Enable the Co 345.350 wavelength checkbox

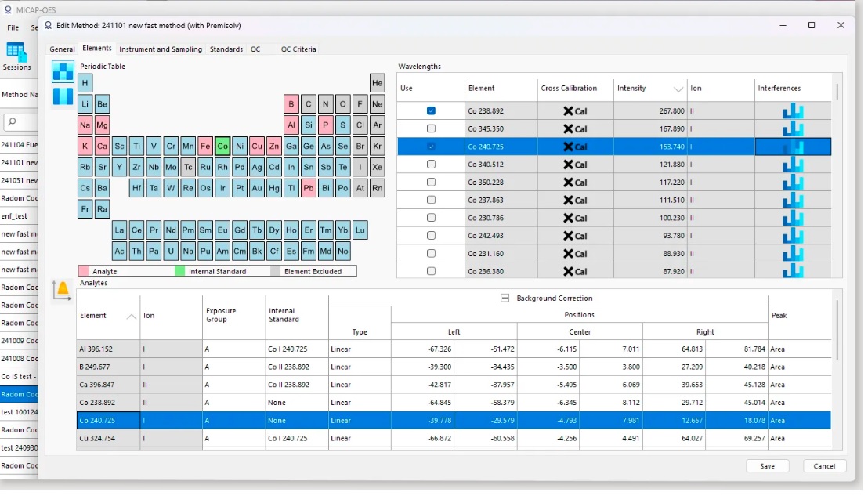(x=431, y=129)
